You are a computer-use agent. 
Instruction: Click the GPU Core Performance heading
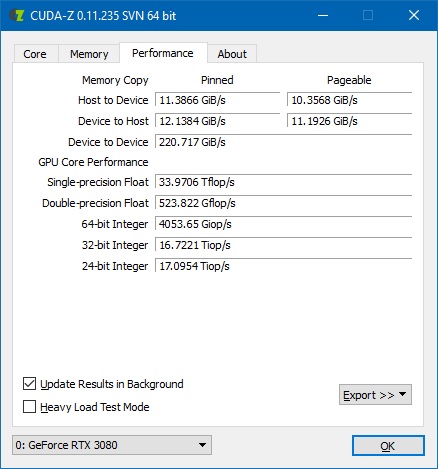[93, 162]
